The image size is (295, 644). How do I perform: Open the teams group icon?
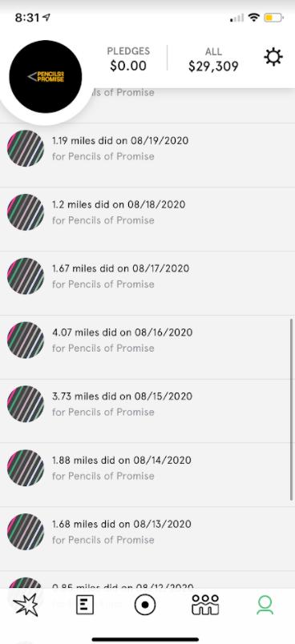(x=205, y=605)
